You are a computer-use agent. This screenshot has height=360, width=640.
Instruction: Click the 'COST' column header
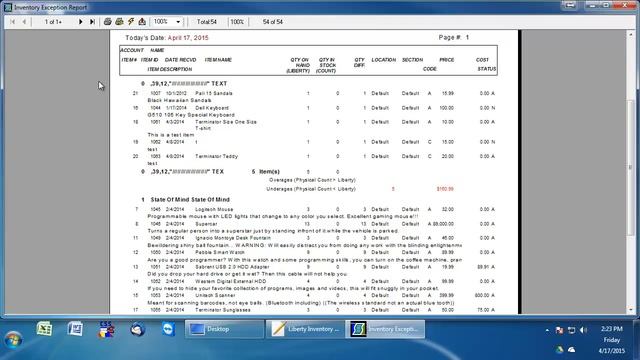click(x=482, y=60)
